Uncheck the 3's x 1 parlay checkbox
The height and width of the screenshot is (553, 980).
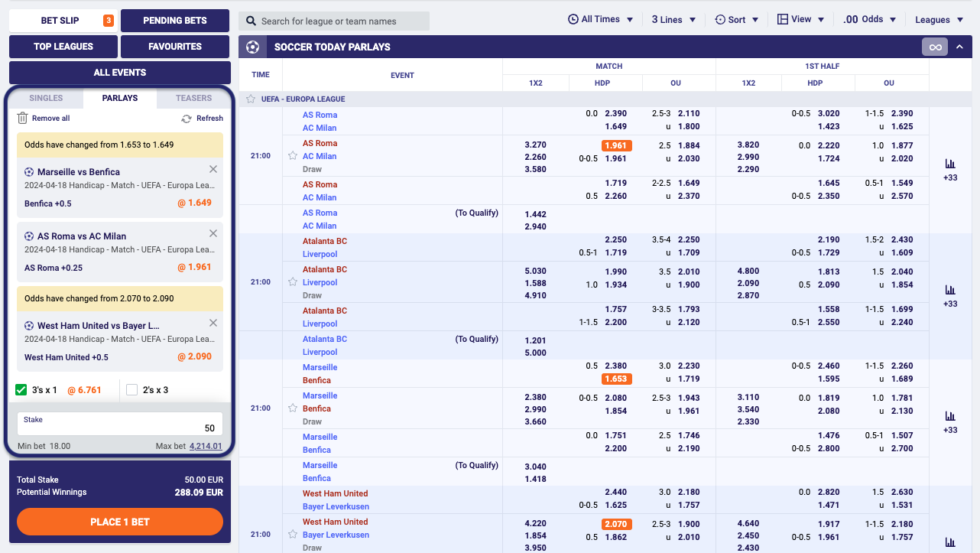21,390
